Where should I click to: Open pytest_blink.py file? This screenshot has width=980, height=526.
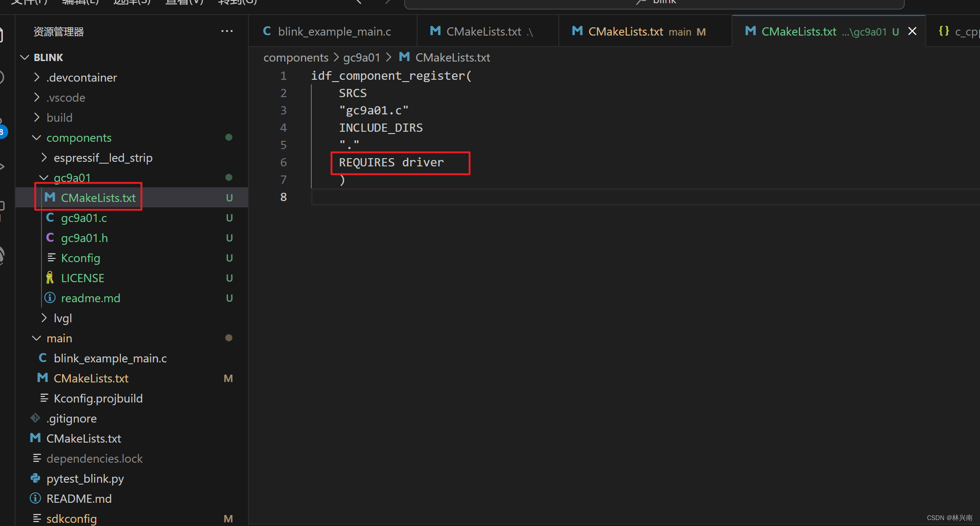132,479
